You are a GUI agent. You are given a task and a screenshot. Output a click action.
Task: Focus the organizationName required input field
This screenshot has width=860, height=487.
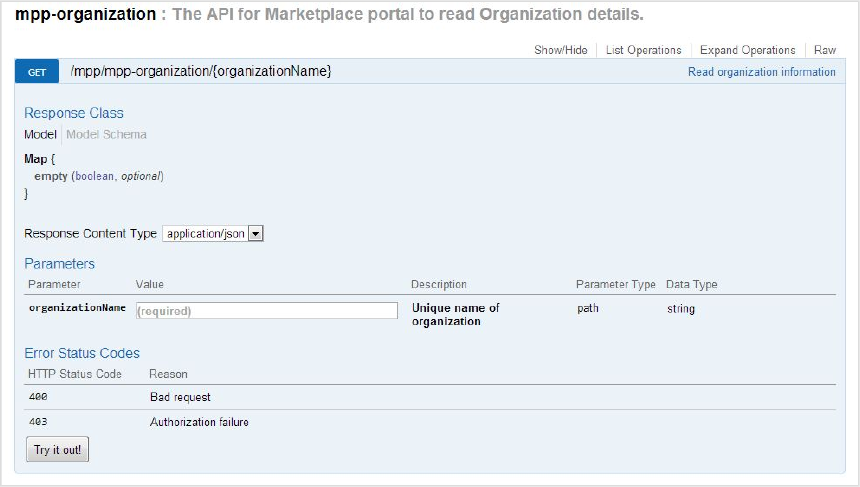[267, 311]
